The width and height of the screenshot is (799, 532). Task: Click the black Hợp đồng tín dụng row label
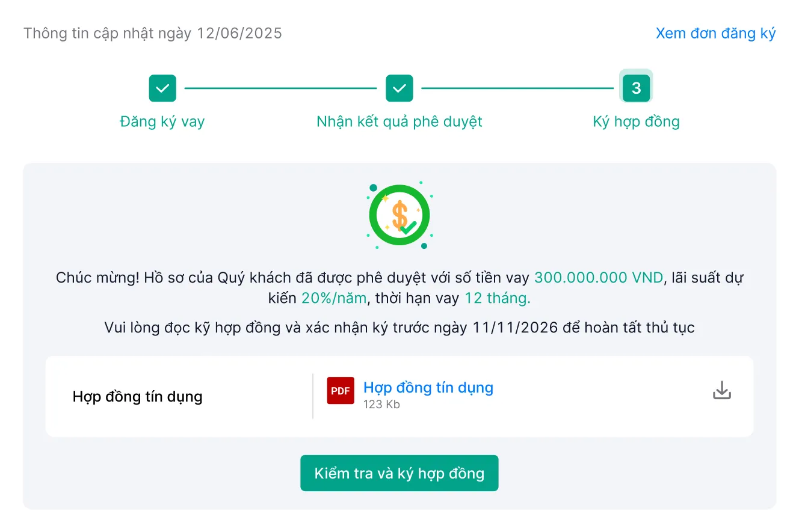(137, 397)
